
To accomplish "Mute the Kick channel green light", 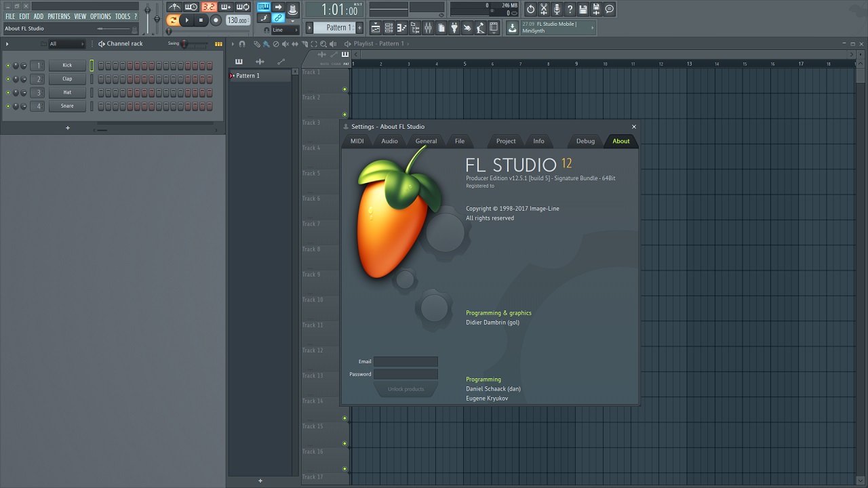I will (x=8, y=66).
